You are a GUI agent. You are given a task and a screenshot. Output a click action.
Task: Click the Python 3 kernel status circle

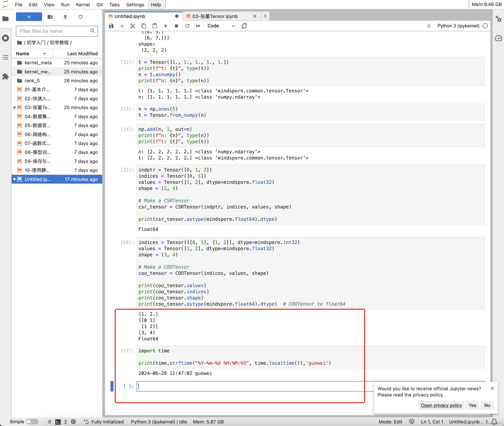485,26
